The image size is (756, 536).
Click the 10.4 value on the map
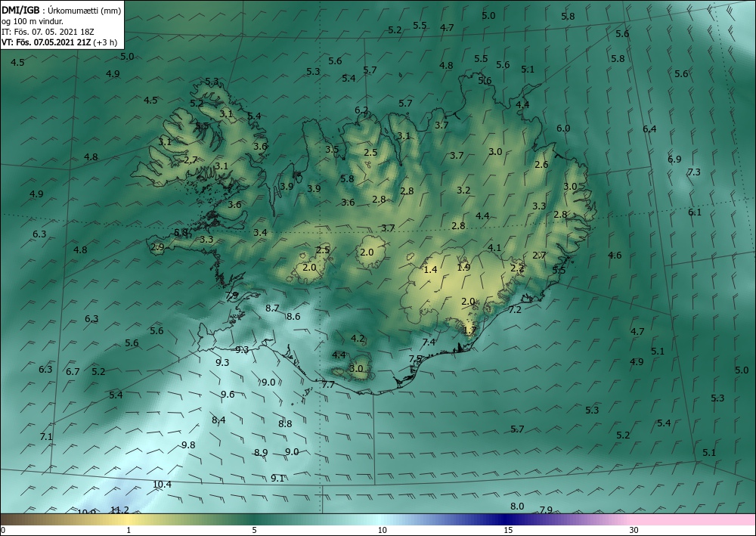162,485
